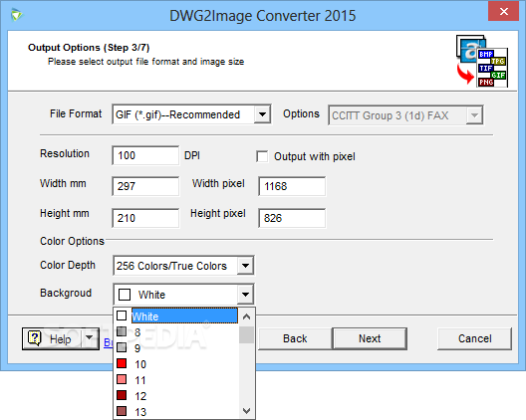Select White in background color list
Screen dimensions: 526x420
pos(184,315)
